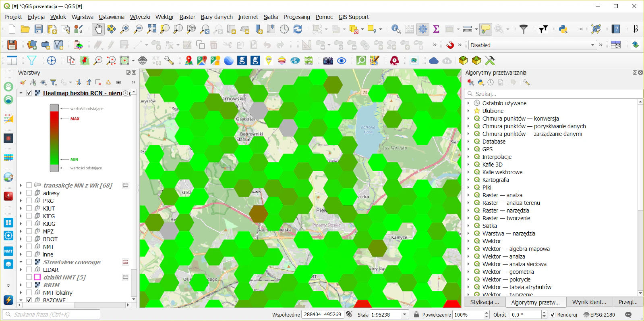Open the Python console

click(x=563, y=29)
